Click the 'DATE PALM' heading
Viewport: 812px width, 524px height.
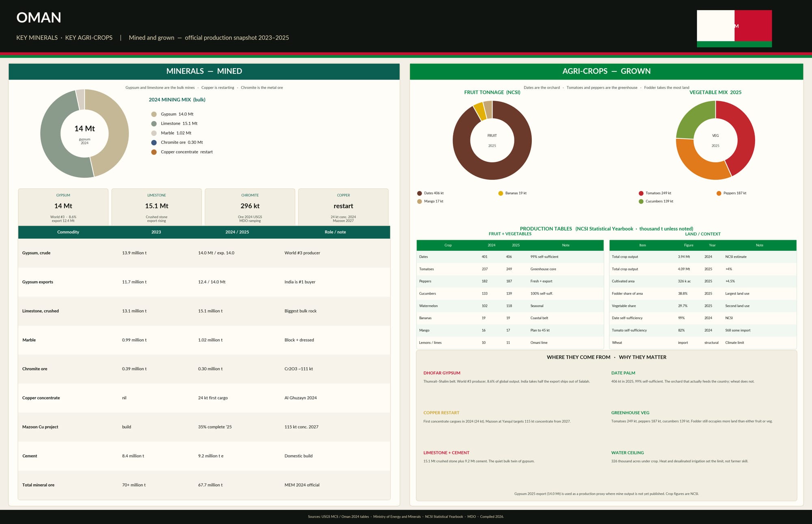pyautogui.click(x=623, y=373)
